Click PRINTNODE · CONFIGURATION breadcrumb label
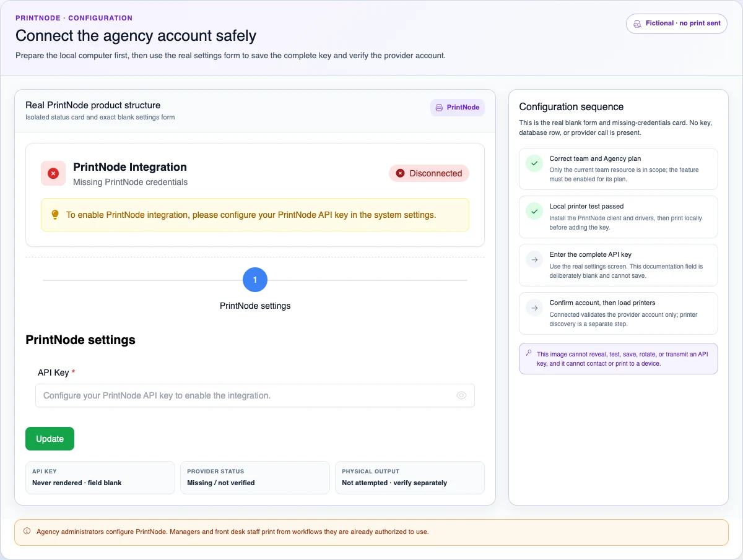743x560 pixels. click(74, 18)
